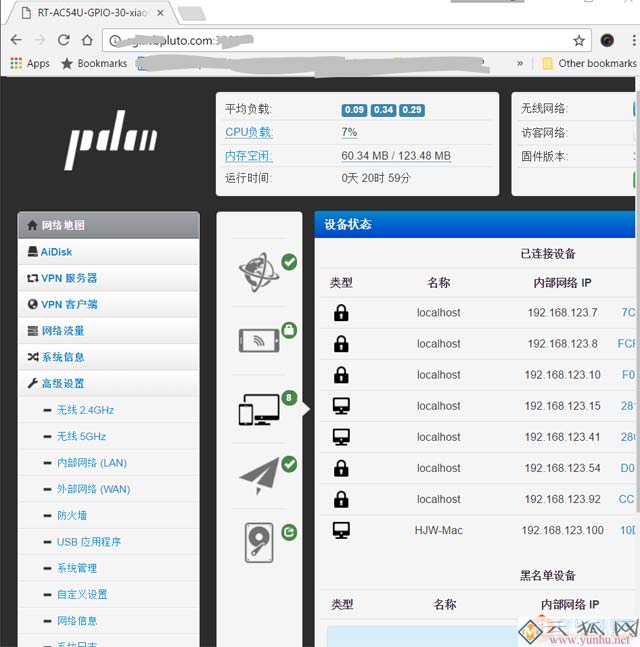Open 网络地图 in the sidebar
Image resolution: width=640 pixels, height=647 pixels.
pos(109,225)
